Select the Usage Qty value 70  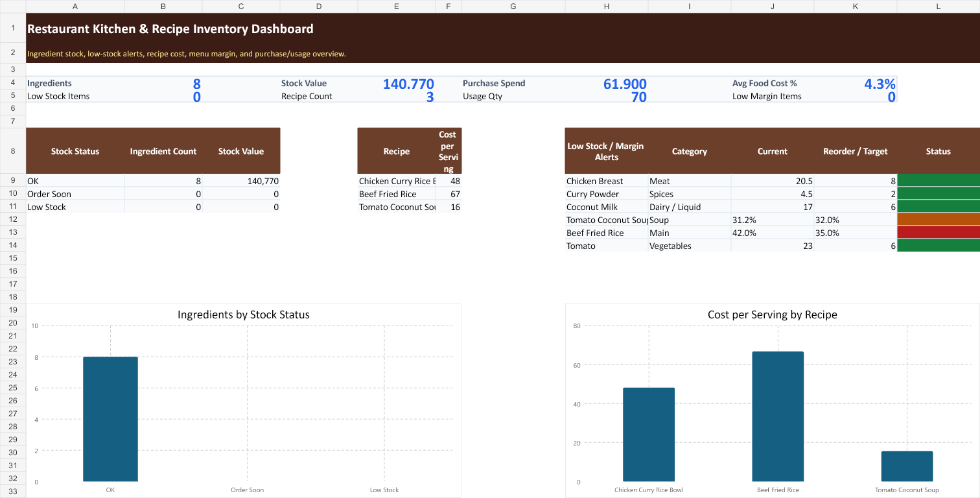click(639, 97)
